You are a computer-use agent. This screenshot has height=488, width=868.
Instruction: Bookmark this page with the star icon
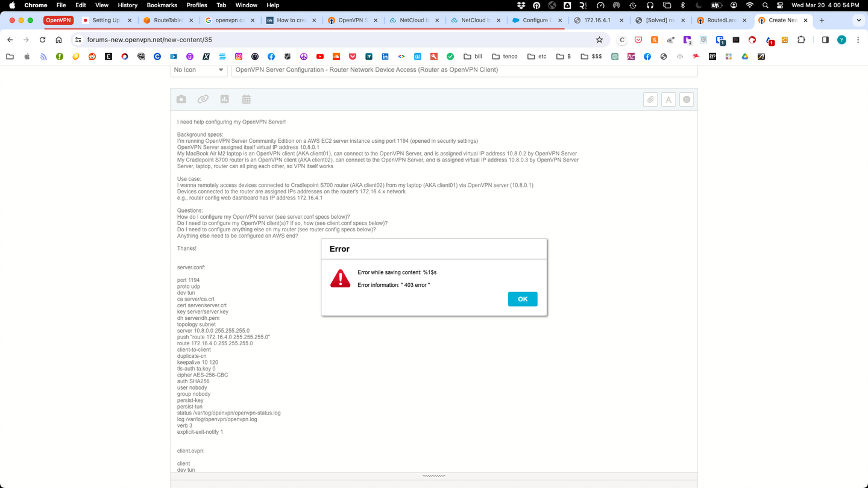tap(599, 40)
